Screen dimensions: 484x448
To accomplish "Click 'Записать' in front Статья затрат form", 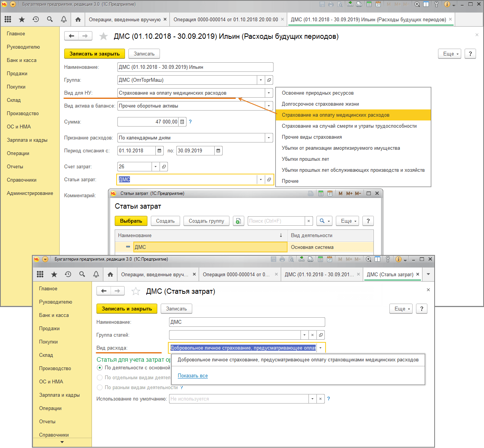I will 176,309.
